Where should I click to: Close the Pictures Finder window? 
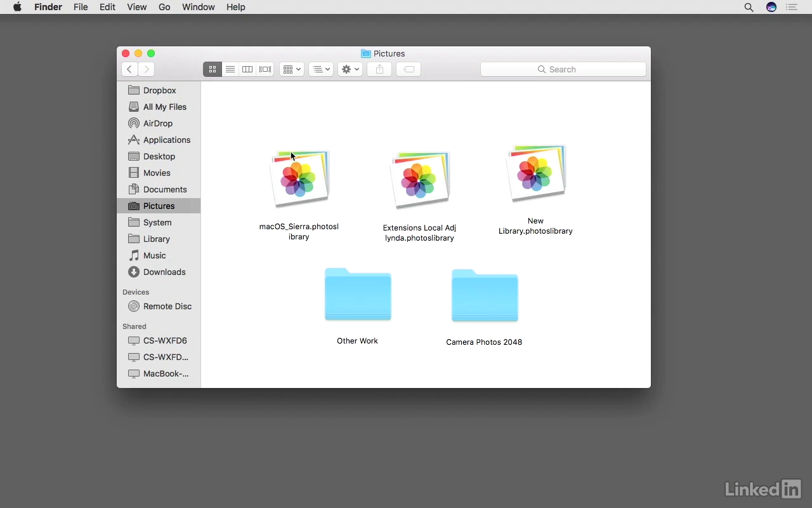point(126,53)
